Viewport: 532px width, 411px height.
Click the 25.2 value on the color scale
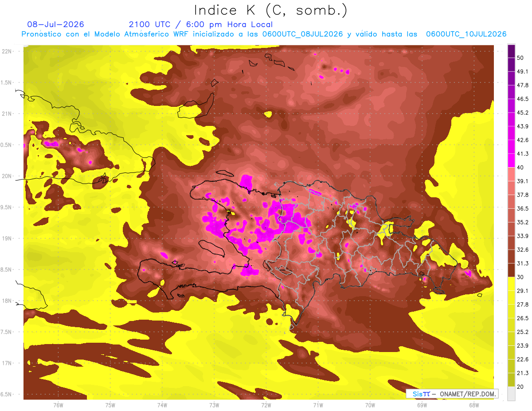point(523,332)
